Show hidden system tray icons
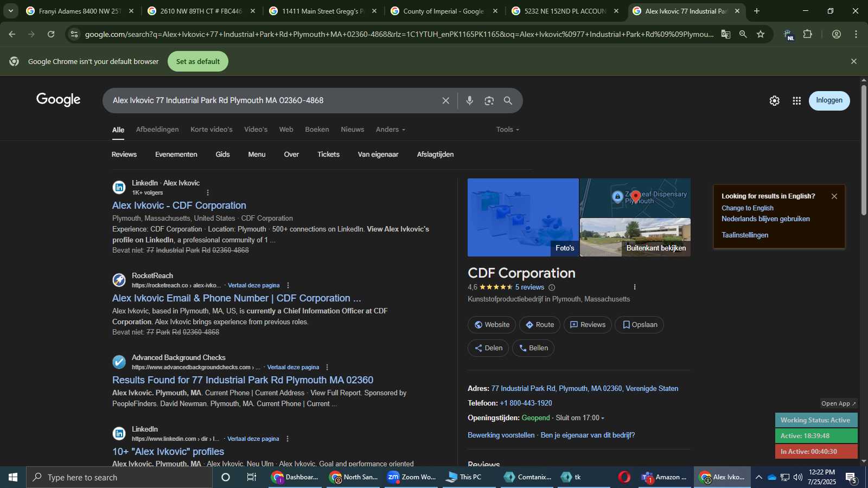Image resolution: width=868 pixels, height=488 pixels. click(x=758, y=477)
